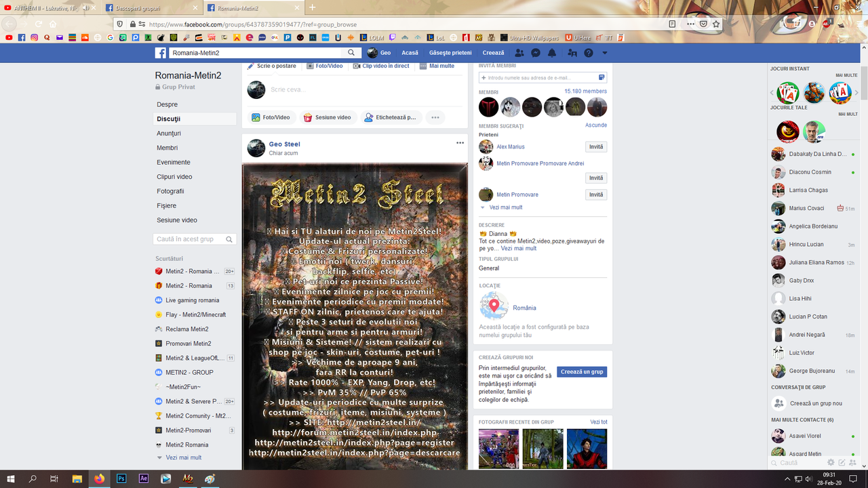868x488 pixels.
Task: Bookmark this page with the star icon
Action: tap(716, 24)
